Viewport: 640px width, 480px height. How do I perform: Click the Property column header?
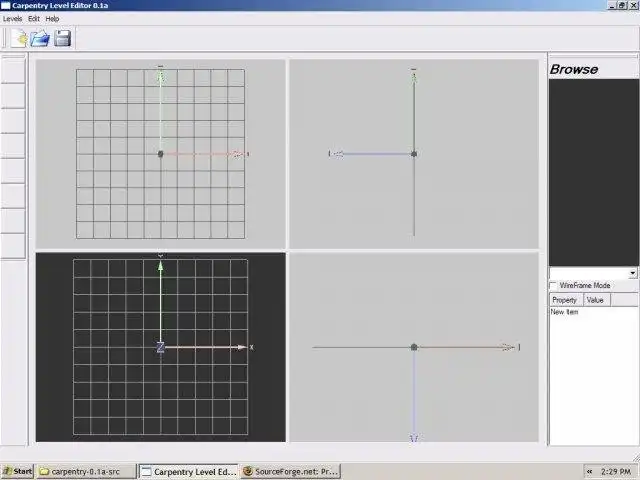(565, 300)
